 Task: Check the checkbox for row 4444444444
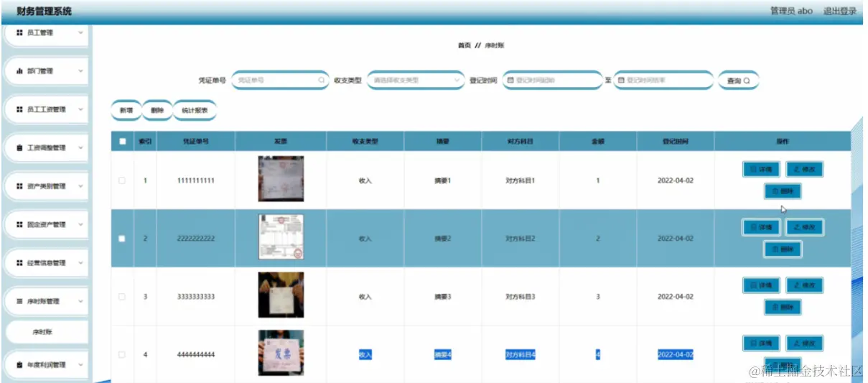(x=122, y=354)
